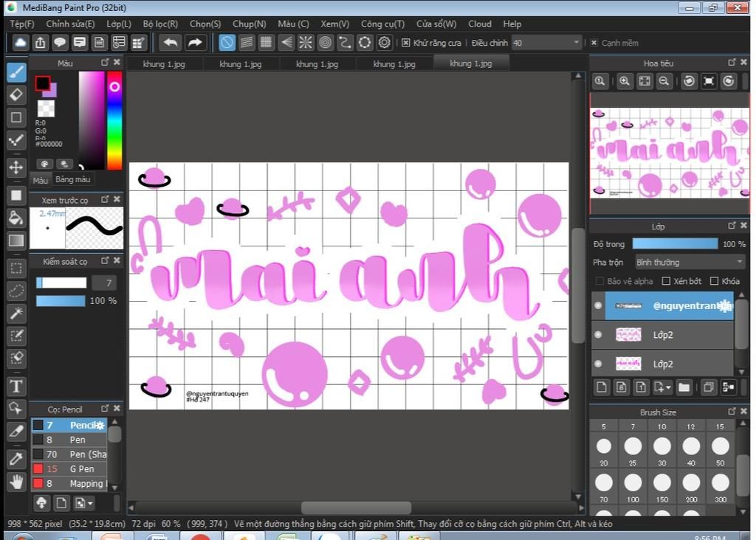Select the Bucket fill tool

(16, 218)
